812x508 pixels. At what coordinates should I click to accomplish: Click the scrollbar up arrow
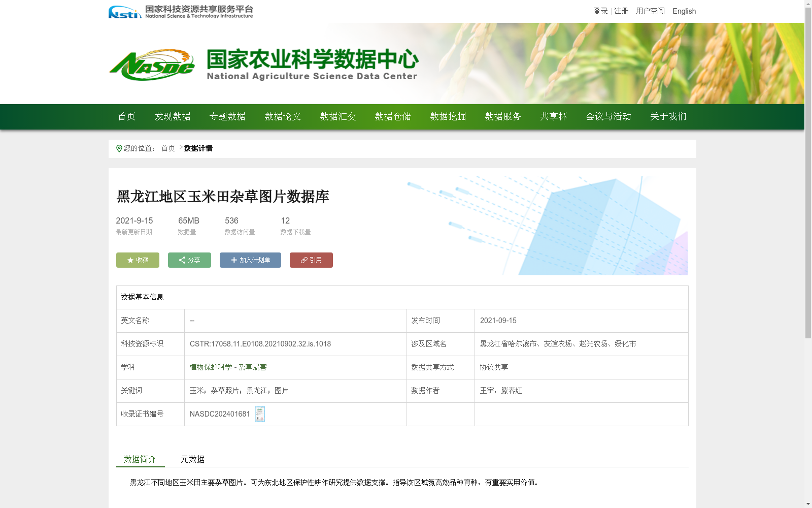808,4
